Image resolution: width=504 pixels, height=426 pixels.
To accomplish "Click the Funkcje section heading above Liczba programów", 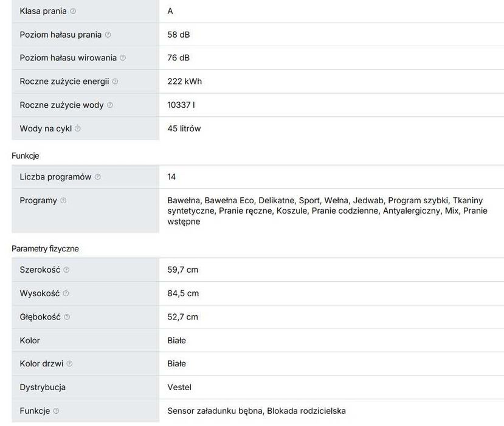I will (26, 156).
